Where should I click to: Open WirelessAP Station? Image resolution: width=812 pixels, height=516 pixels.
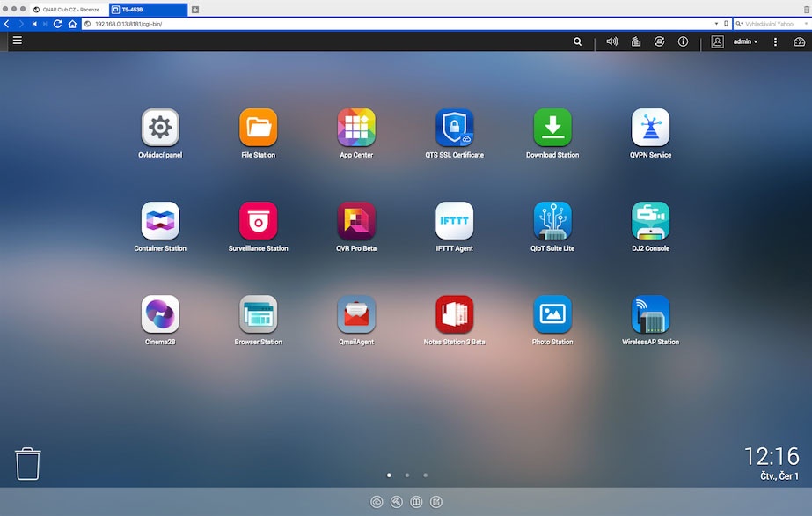[x=650, y=314]
